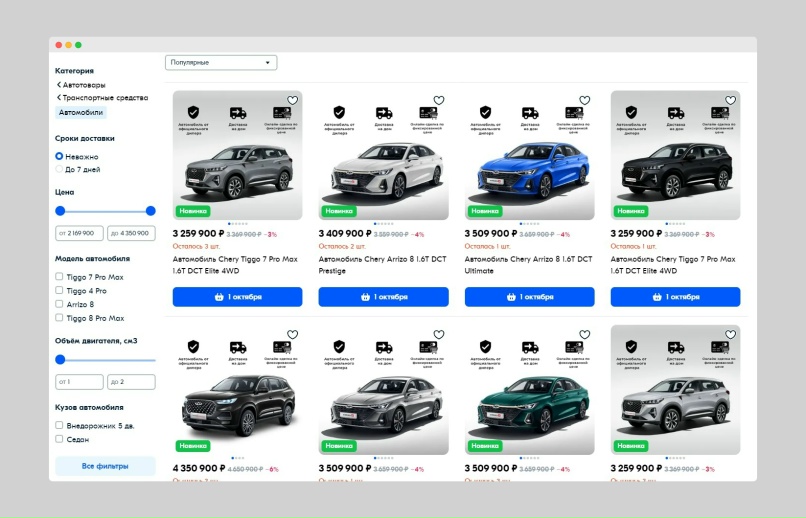The height and width of the screenshot is (518, 806).
Task: Check Внедорожник 5 дв. body type
Action: pos(59,425)
